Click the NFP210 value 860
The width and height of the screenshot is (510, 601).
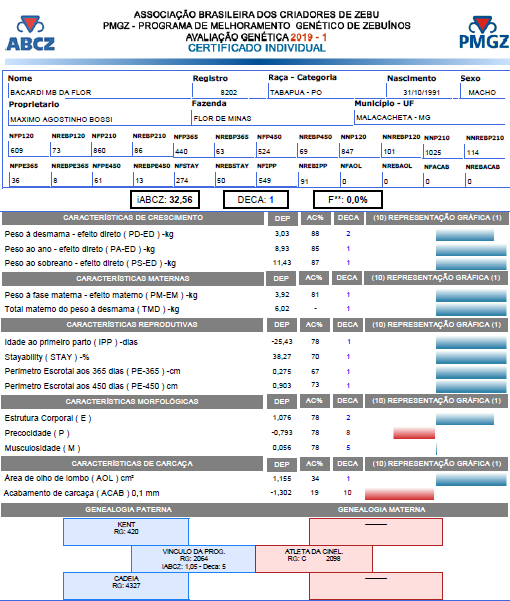click(99, 150)
